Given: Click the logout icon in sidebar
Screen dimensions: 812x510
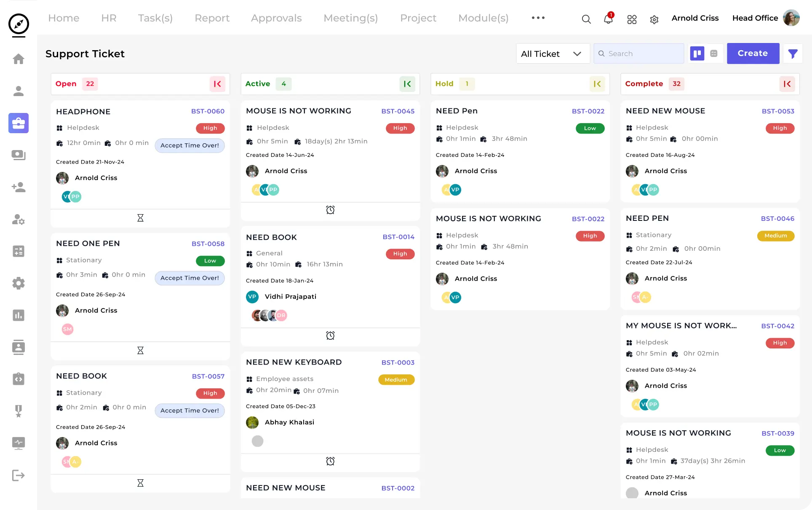Looking at the screenshot, I should [19, 475].
